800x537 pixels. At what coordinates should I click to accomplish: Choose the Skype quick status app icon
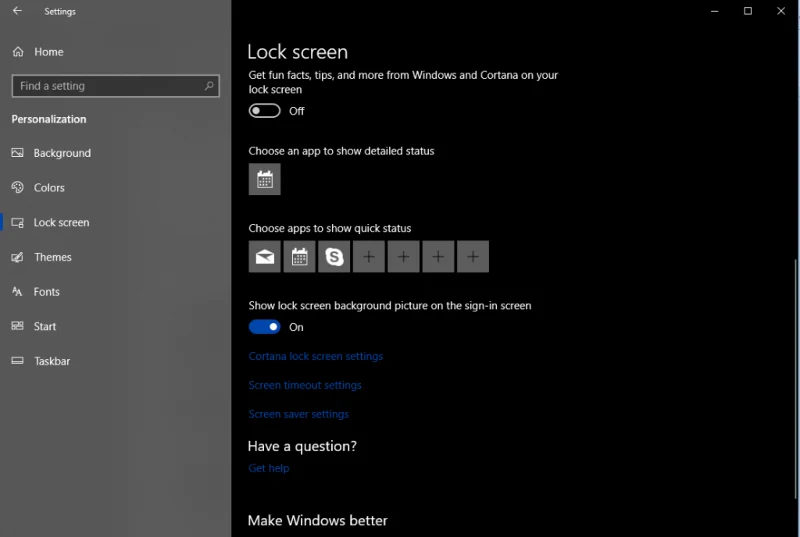(334, 257)
